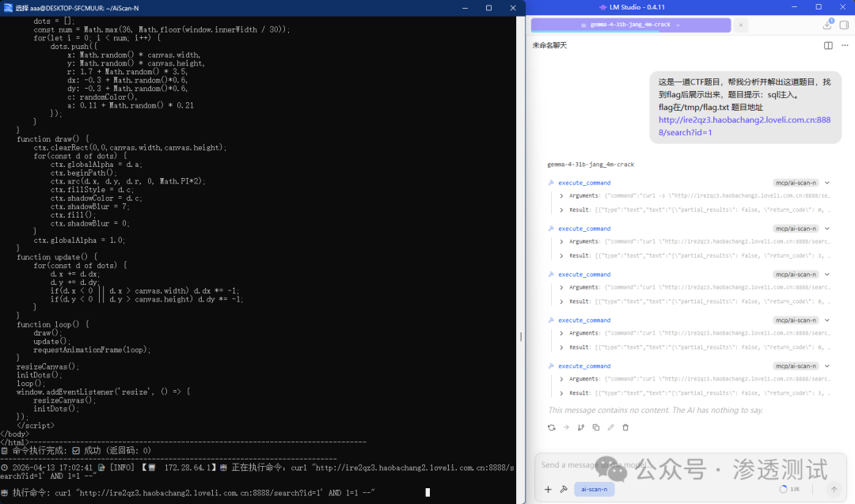Eject the loaded model with the x button

pos(740,25)
